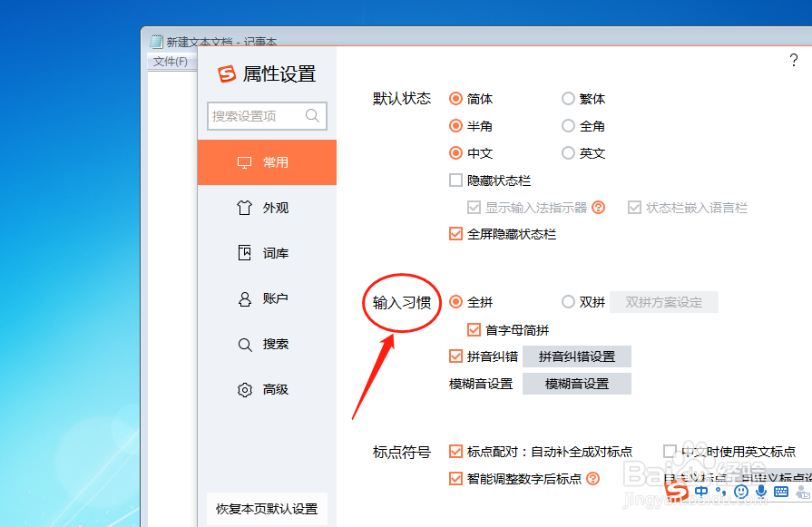Switch to the 外观 tab

[267, 208]
